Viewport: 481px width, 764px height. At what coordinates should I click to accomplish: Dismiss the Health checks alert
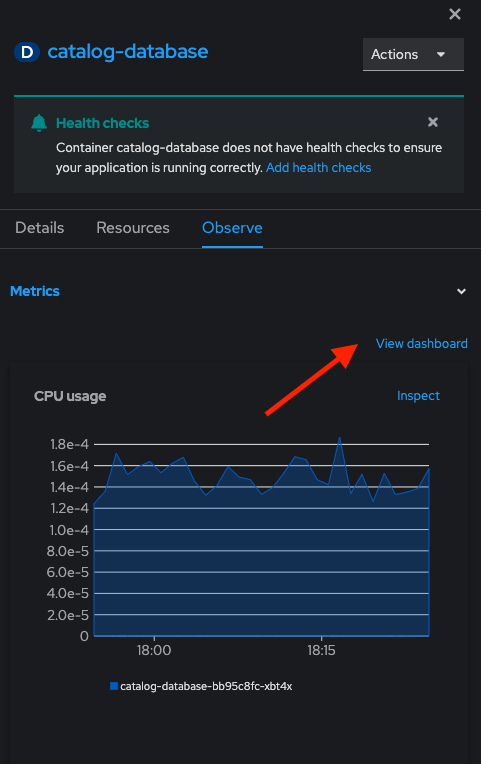[433, 122]
